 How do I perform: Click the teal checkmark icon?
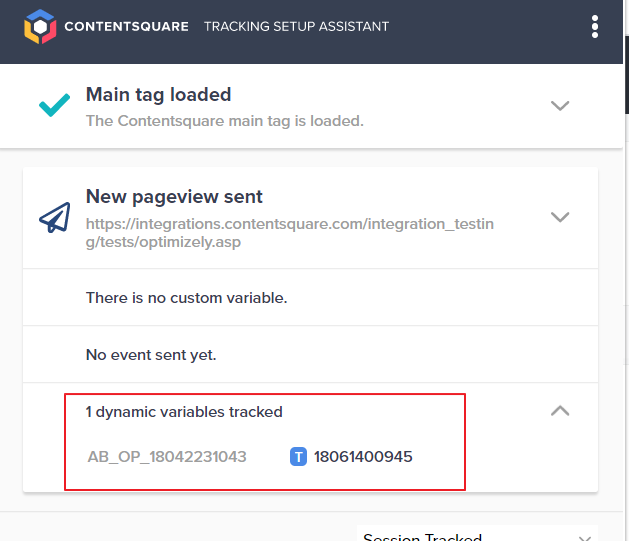[55, 105]
